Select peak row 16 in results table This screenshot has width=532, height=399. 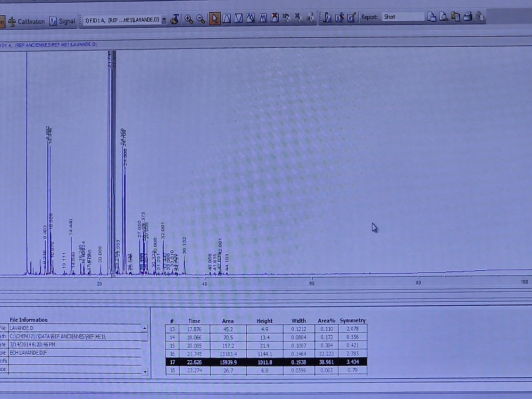[266, 354]
